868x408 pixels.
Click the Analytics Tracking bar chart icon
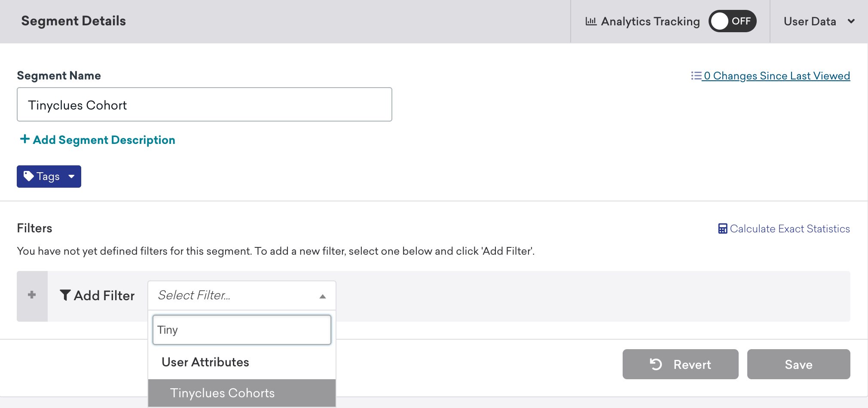[x=591, y=21]
